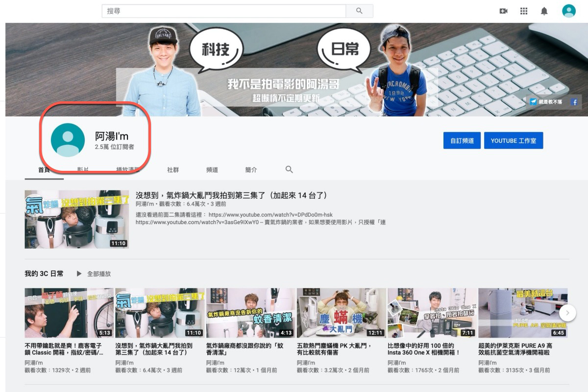Open the Insta 360 One X unboxing thumbnail
The image size is (588, 392).
click(x=431, y=312)
